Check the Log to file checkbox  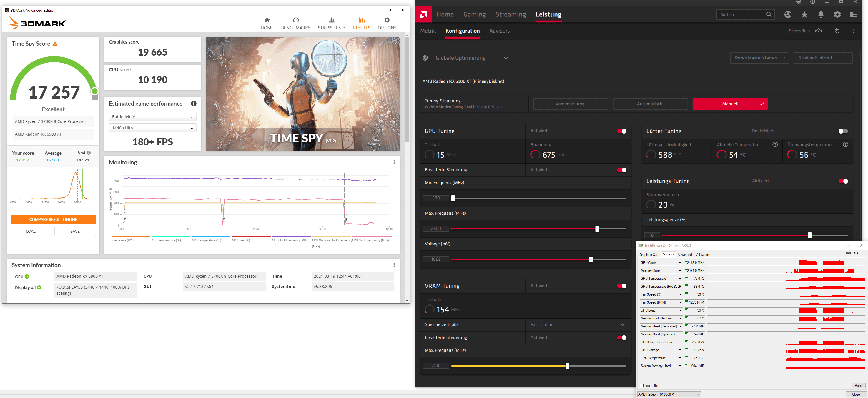(642, 386)
